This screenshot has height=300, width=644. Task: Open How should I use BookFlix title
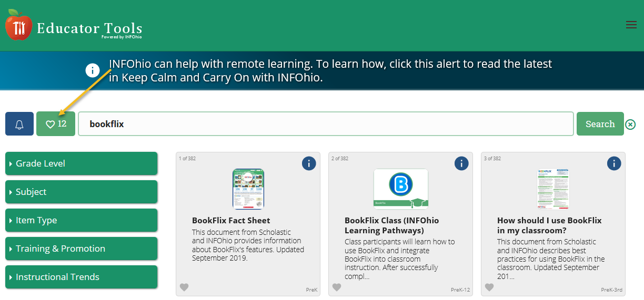coord(549,225)
